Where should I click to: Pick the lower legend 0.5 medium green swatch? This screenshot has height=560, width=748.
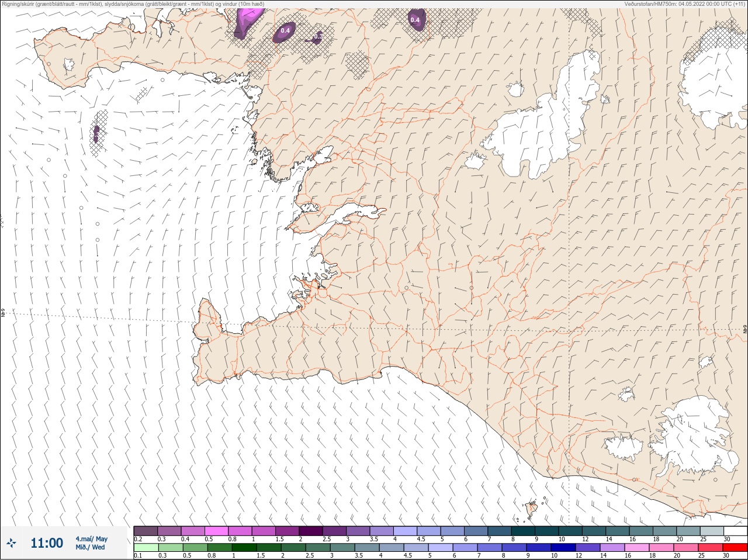[195, 548]
